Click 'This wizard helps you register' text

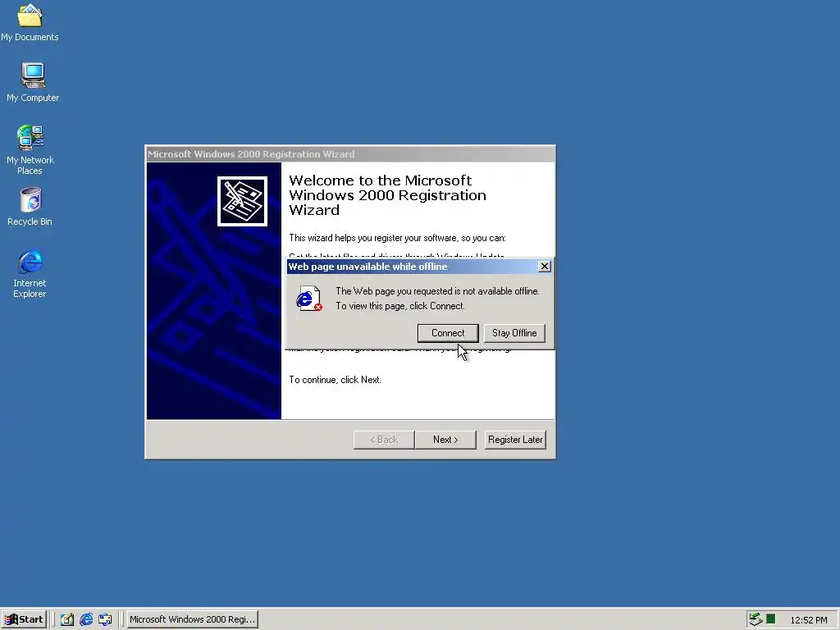(x=397, y=238)
